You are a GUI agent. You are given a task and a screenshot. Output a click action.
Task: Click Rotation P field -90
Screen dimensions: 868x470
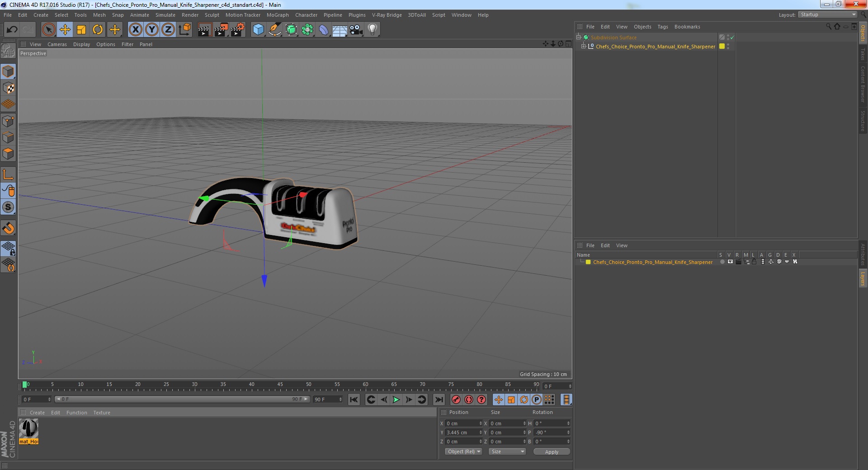coord(552,432)
